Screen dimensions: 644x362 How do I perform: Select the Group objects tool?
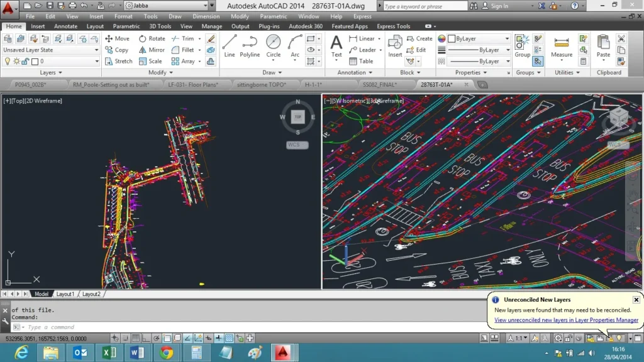point(522,46)
